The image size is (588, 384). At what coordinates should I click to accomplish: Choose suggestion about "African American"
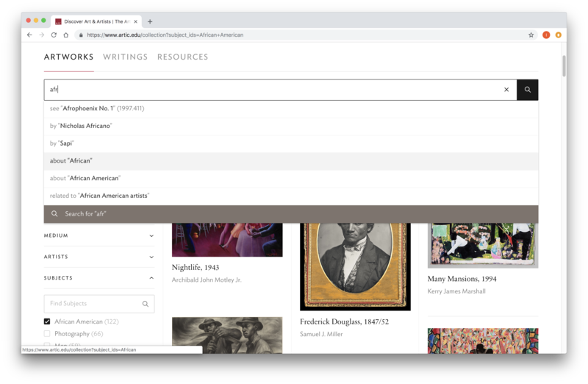pos(291,178)
